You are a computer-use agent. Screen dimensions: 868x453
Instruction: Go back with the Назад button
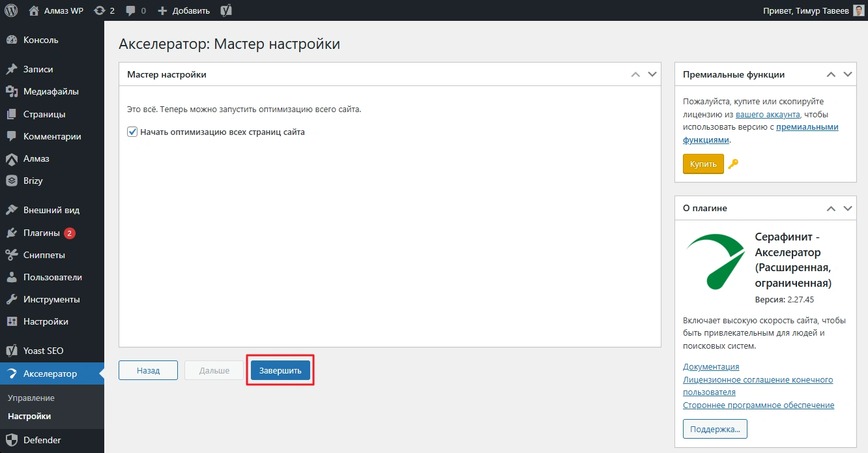(x=148, y=370)
